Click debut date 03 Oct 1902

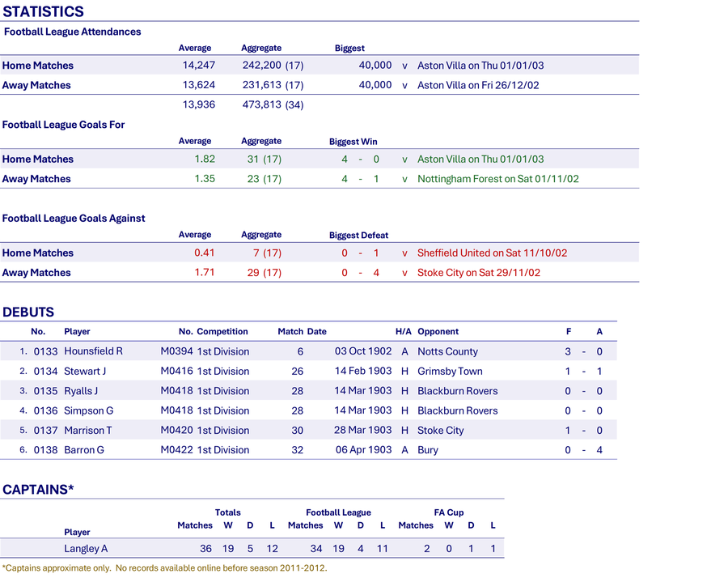pyautogui.click(x=363, y=351)
